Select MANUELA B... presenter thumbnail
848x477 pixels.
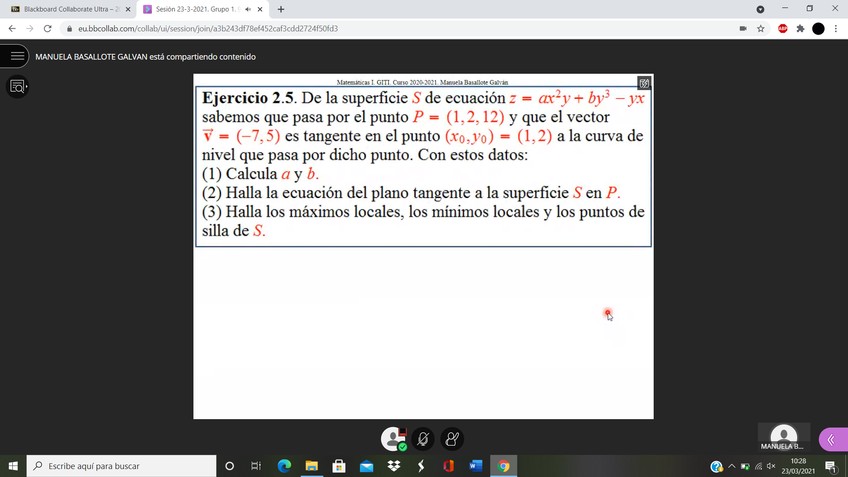(784, 437)
